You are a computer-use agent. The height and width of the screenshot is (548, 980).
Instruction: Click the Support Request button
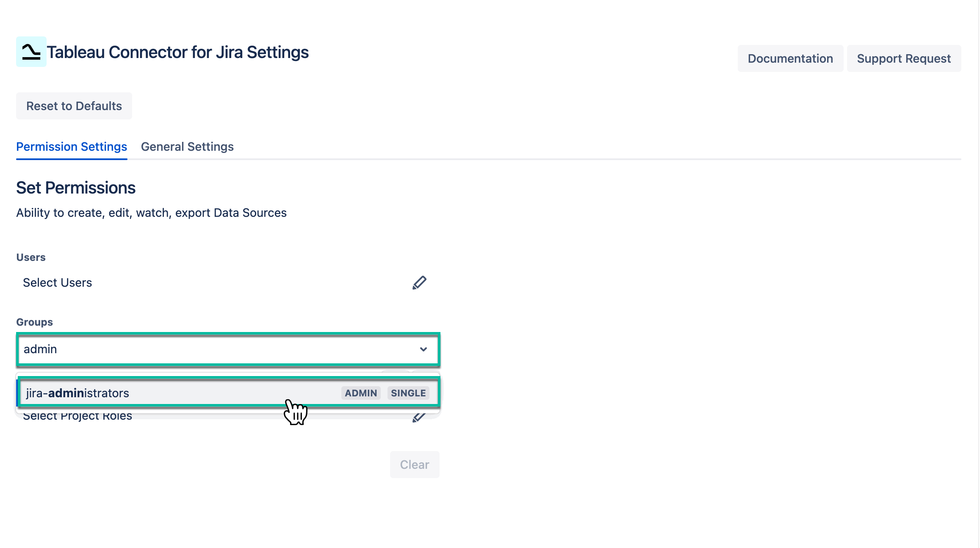[904, 58]
